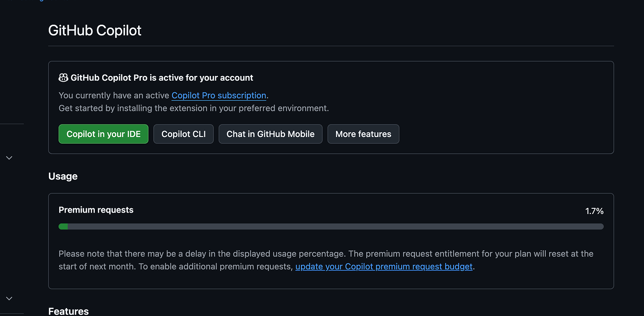
Task: Open update your Copilot premium request budget link
Action: [x=384, y=267]
